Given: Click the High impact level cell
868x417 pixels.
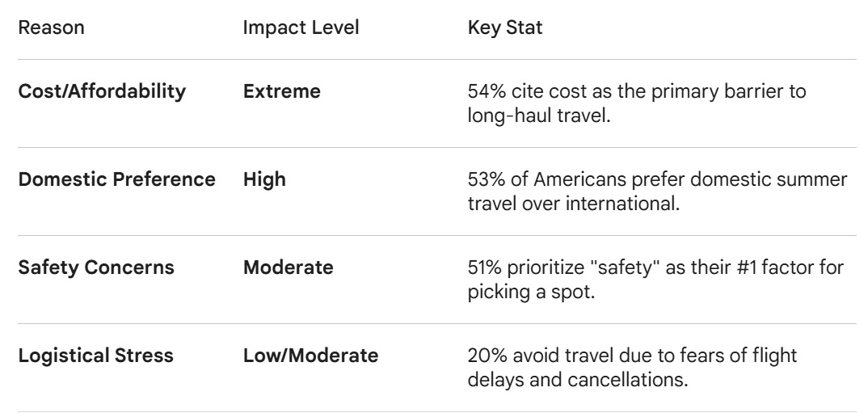Looking at the screenshot, I should (264, 179).
